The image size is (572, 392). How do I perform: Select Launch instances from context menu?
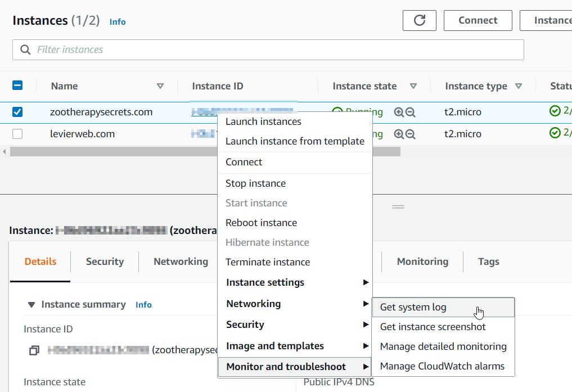[295, 122]
